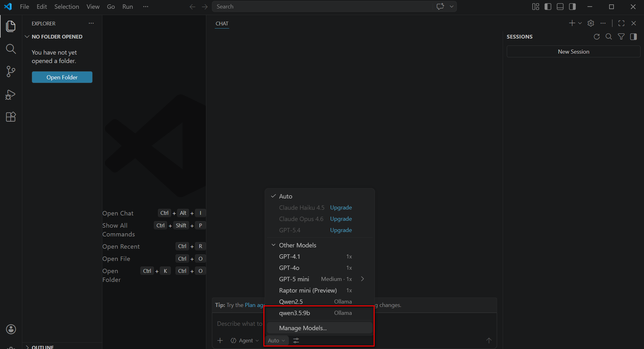Click the tools configuration icon in chat input
The width and height of the screenshot is (644, 349).
(x=296, y=341)
